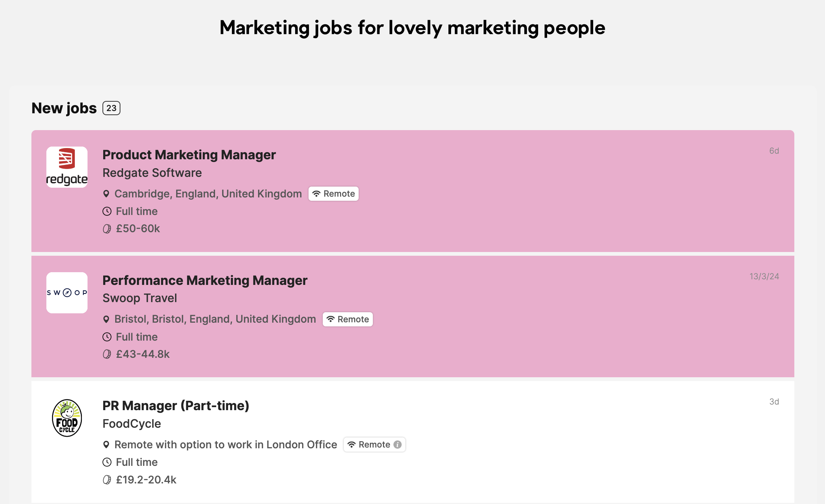Click the salary icon showing £19.2-20.4k
The height and width of the screenshot is (504, 825).
[x=107, y=480]
